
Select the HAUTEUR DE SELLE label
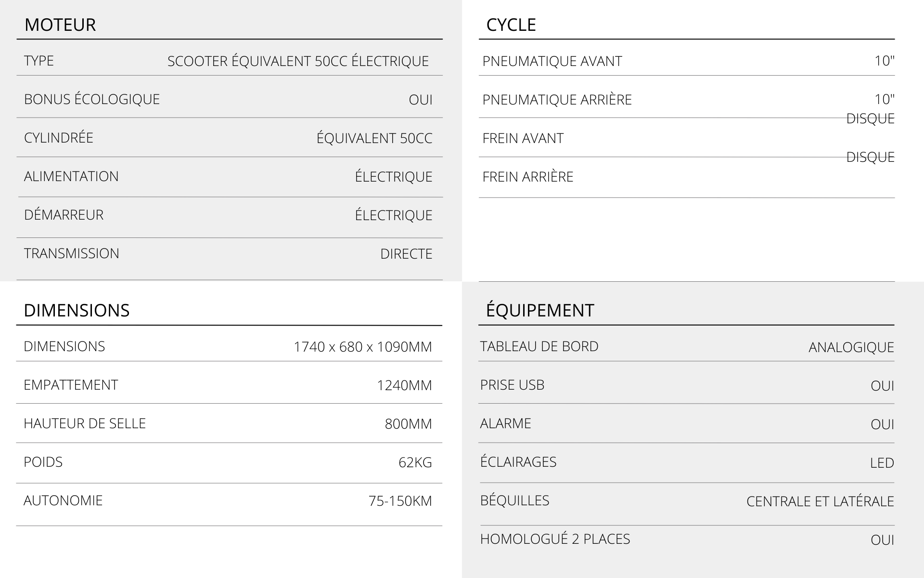(x=85, y=423)
